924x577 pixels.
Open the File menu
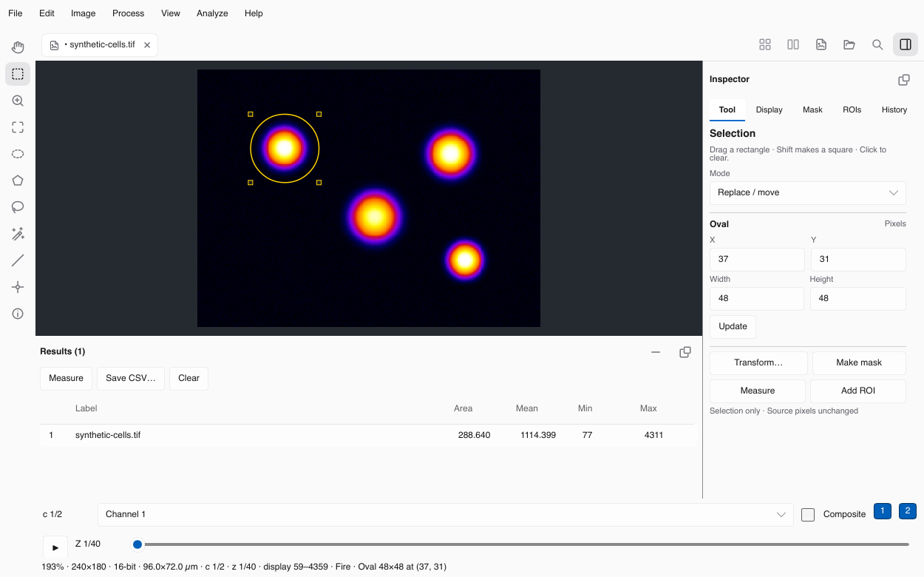16,13
